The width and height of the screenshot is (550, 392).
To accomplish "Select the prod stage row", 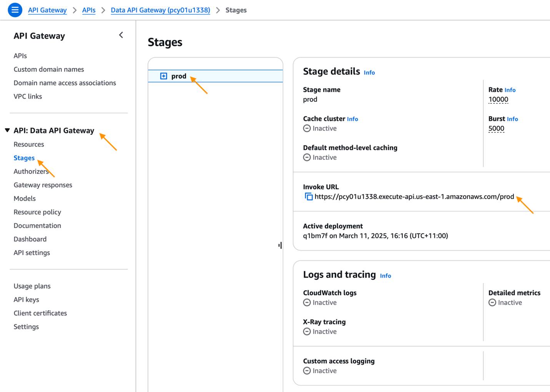I will 215,76.
